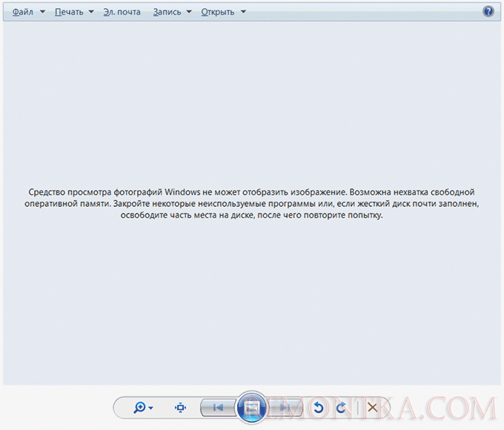Image resolution: width=504 pixels, height=430 pixels.
Task: Click the fit-to-window actual size icon
Action: click(x=180, y=408)
